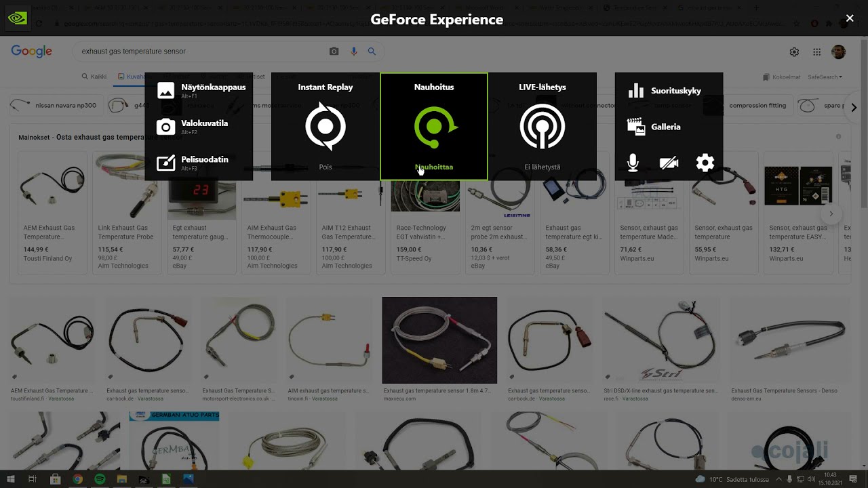Open Winparts sensor ad priced 71,62 €
The height and width of the screenshot is (488, 868).
click(x=649, y=212)
